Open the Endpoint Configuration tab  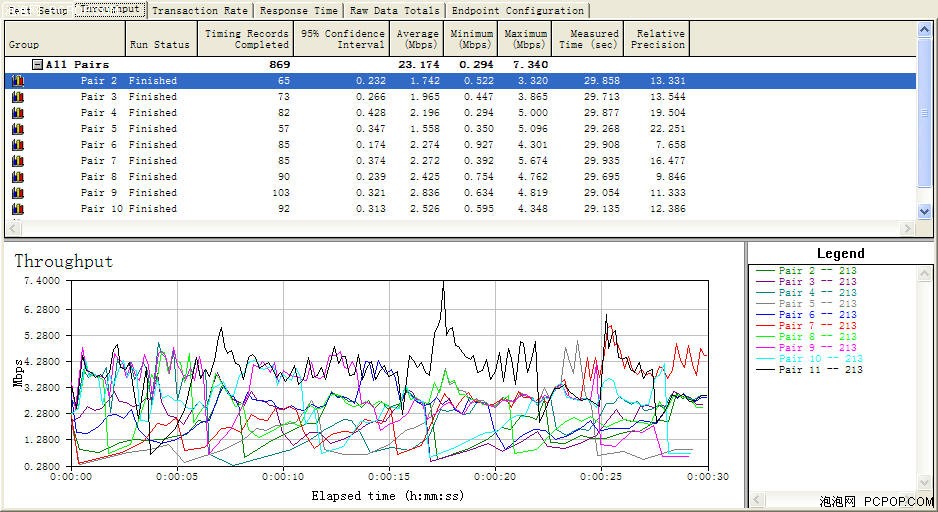(x=517, y=11)
